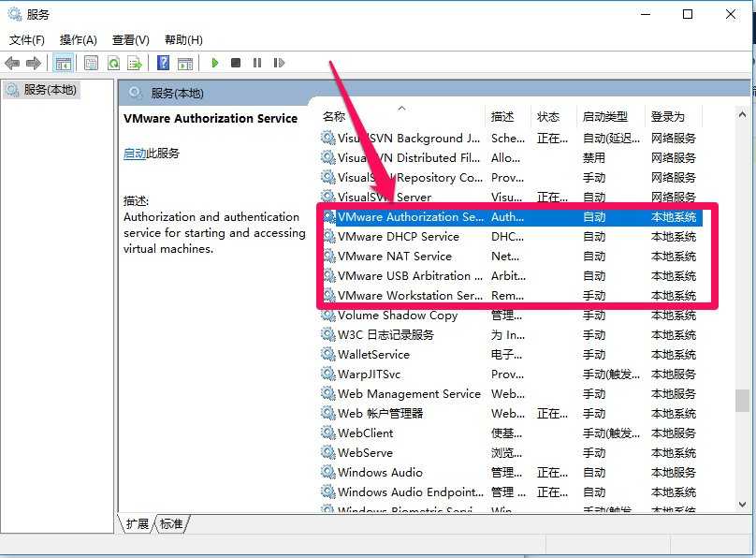Click the gear icon beside Web Management Service

click(327, 393)
